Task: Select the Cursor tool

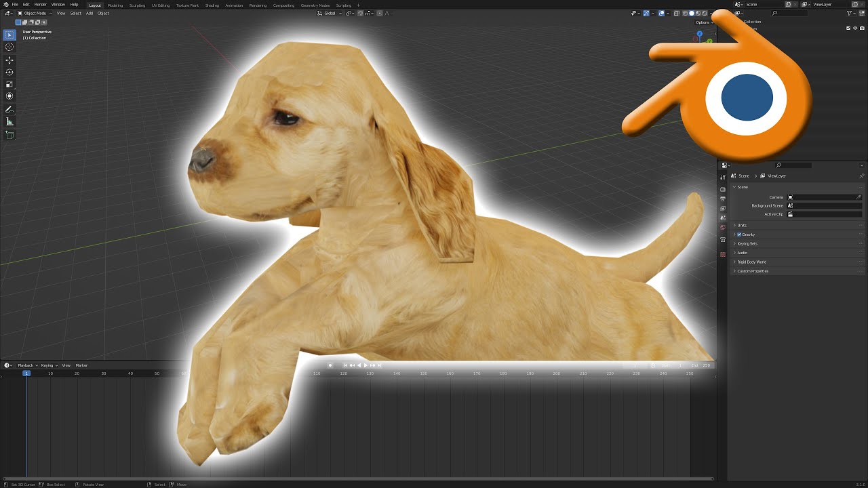Action: coord(9,47)
